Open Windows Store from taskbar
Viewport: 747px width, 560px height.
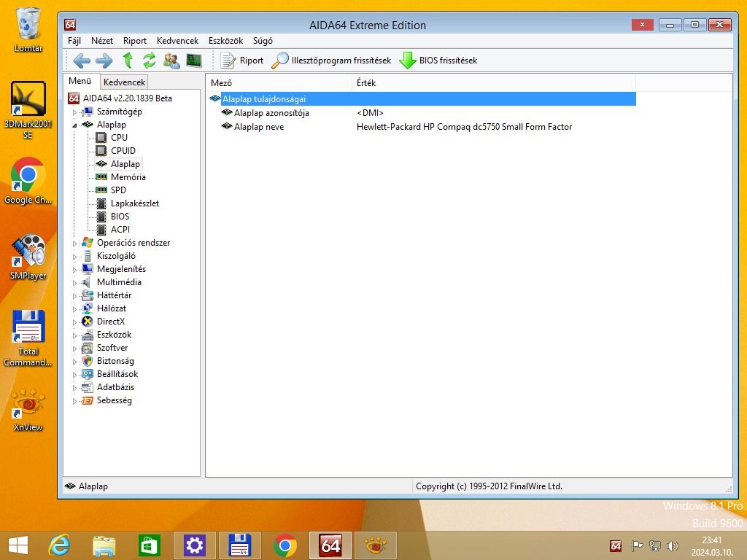pos(149,545)
